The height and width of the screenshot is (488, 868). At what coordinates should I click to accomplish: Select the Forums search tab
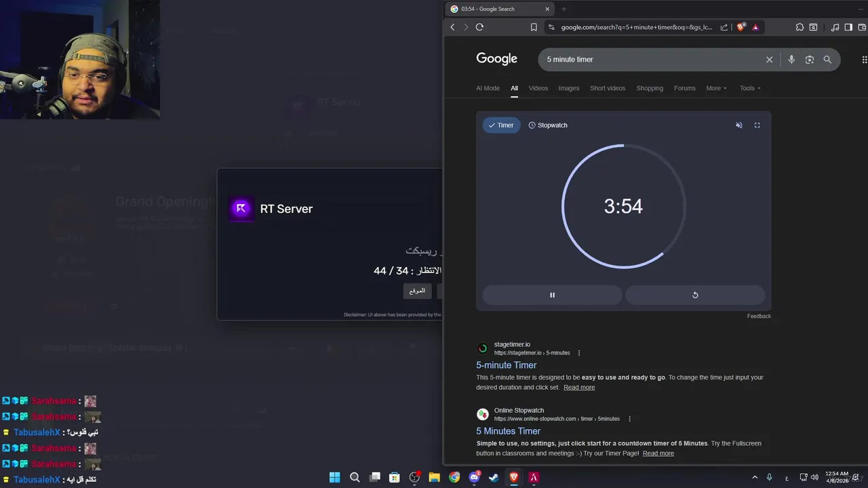pyautogui.click(x=685, y=88)
